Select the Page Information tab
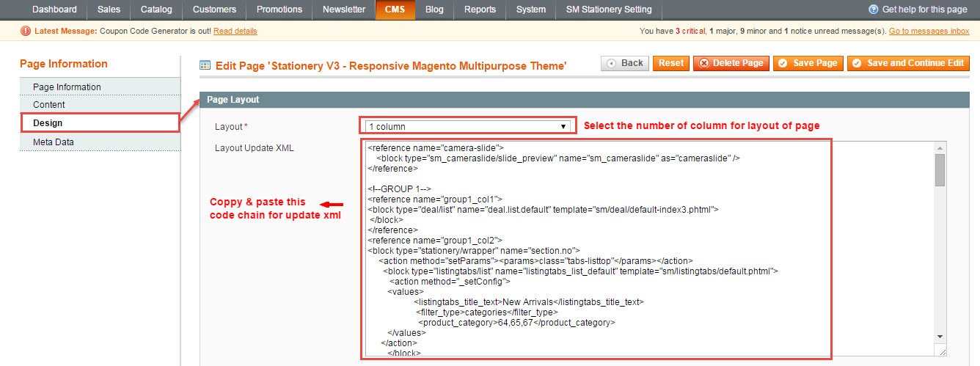The width and height of the screenshot is (980, 366). 100,87
